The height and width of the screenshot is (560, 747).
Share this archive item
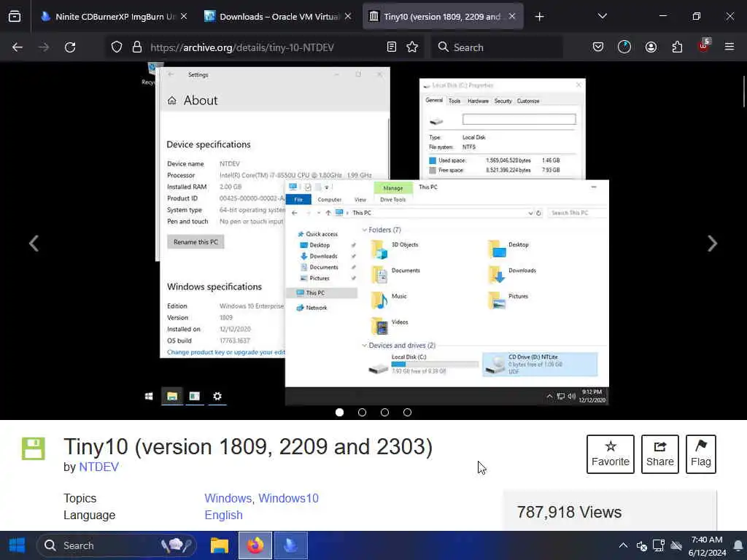pos(659,454)
